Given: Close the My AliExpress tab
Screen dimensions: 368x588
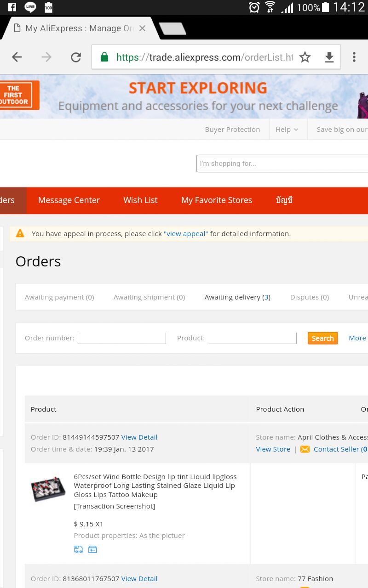Looking at the screenshot, I should pos(142,28).
